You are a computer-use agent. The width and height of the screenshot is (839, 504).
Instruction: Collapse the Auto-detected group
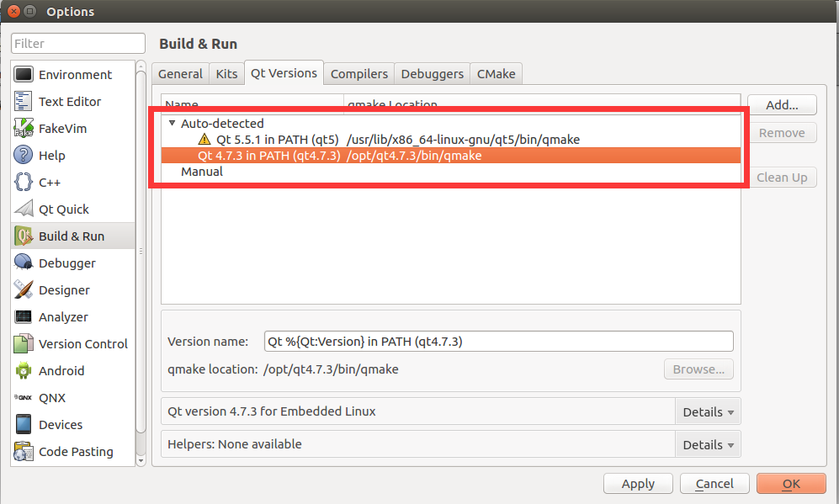[x=172, y=121]
